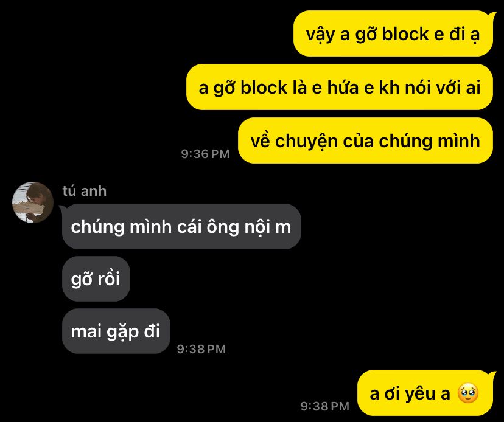This screenshot has height=422, width=504.
Task: Click the word "chuyện" in the third yellow bubble
Action: [306, 141]
